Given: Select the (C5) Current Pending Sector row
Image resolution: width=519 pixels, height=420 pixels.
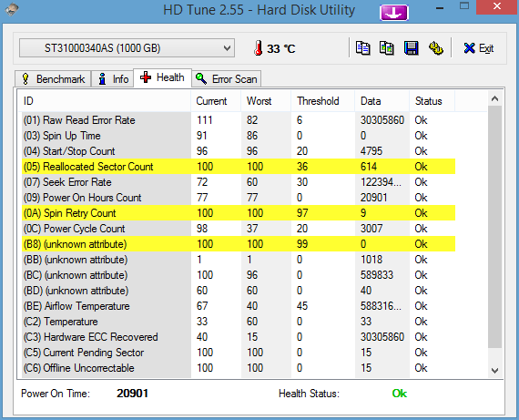Looking at the screenshot, I should point(239,353).
